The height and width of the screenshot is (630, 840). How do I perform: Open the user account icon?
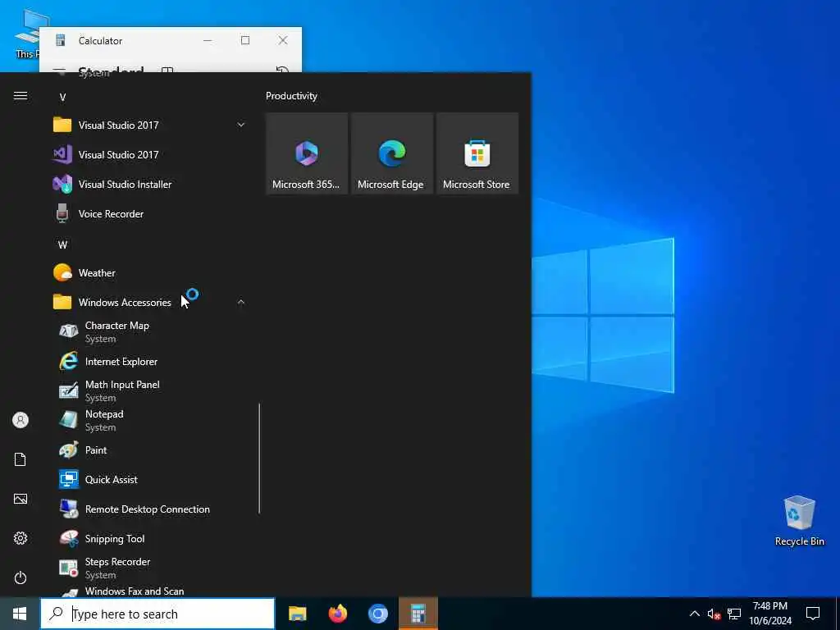[x=21, y=420]
